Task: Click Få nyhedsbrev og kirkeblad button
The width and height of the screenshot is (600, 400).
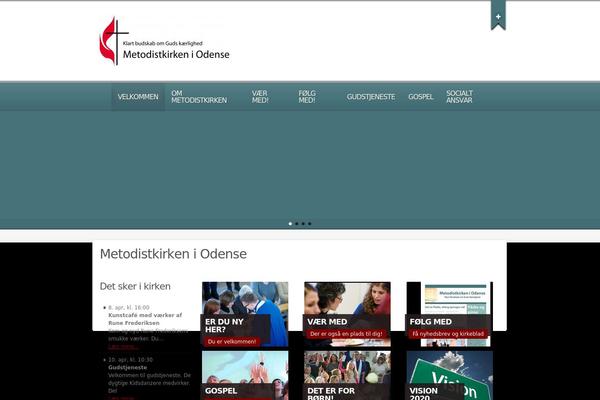Action: [x=448, y=334]
